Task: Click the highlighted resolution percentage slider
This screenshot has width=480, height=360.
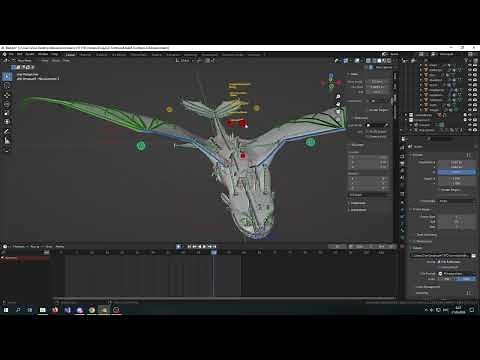Action: (x=456, y=172)
